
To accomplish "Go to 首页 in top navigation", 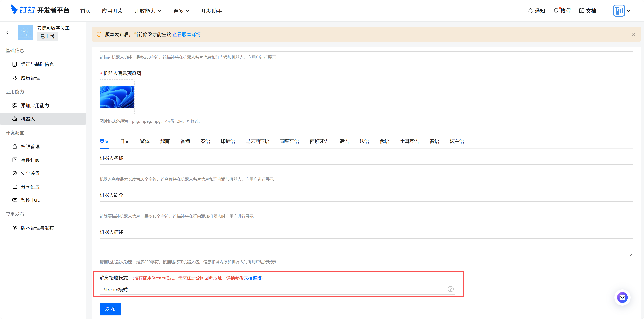I will (86, 11).
